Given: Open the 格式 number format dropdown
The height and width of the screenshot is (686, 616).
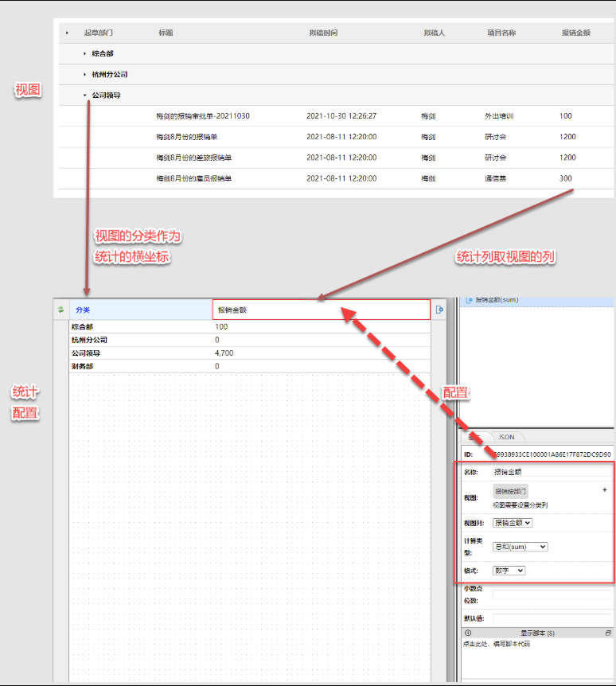Looking at the screenshot, I should point(509,571).
